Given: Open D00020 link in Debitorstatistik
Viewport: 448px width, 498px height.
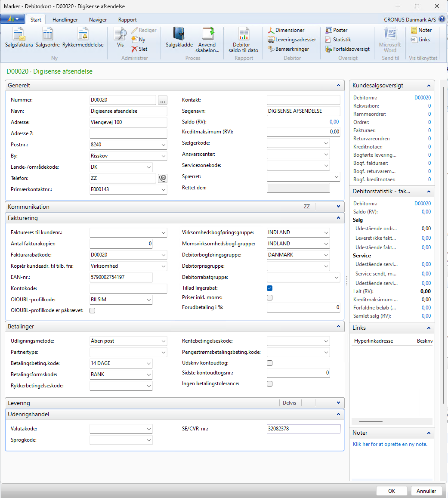Looking at the screenshot, I should 423,203.
